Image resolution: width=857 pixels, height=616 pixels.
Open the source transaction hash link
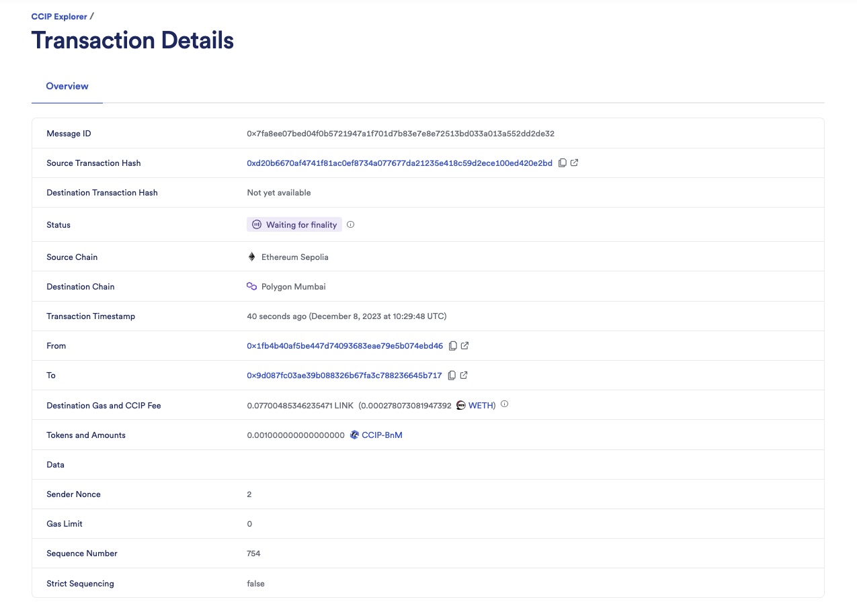click(x=399, y=163)
